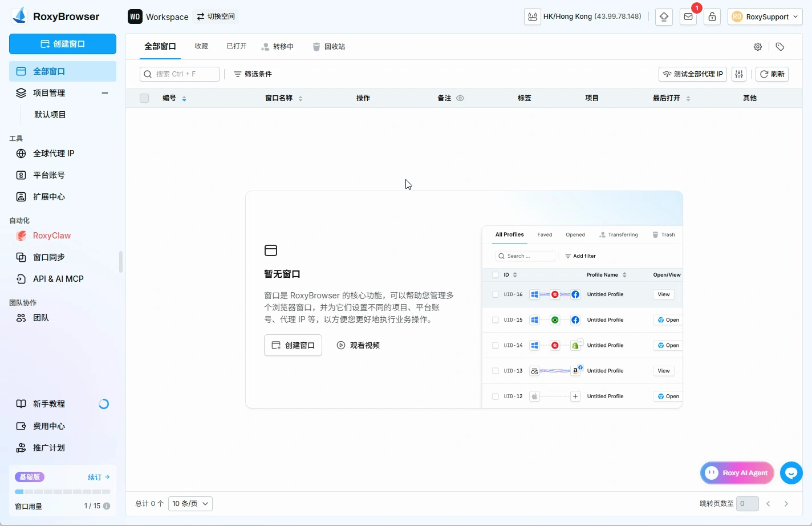Toggle the 备注 eye visibility icon
812x526 pixels.
pyautogui.click(x=460, y=98)
